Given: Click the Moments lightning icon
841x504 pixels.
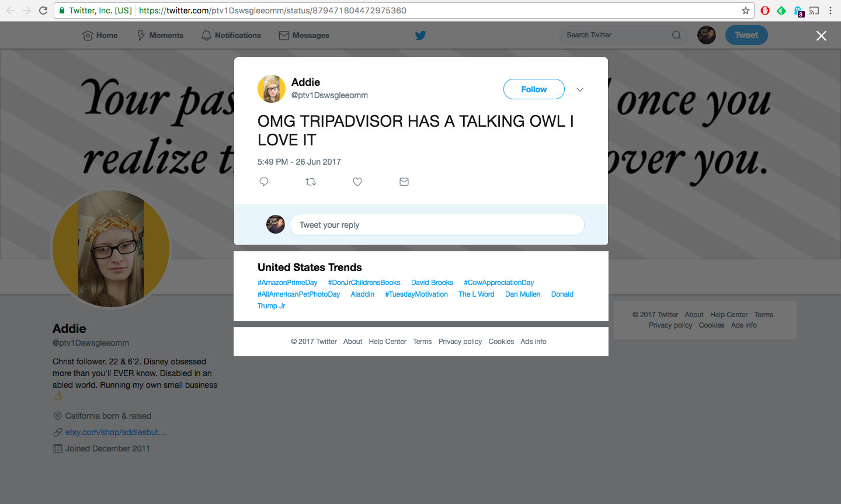Looking at the screenshot, I should coord(141,36).
